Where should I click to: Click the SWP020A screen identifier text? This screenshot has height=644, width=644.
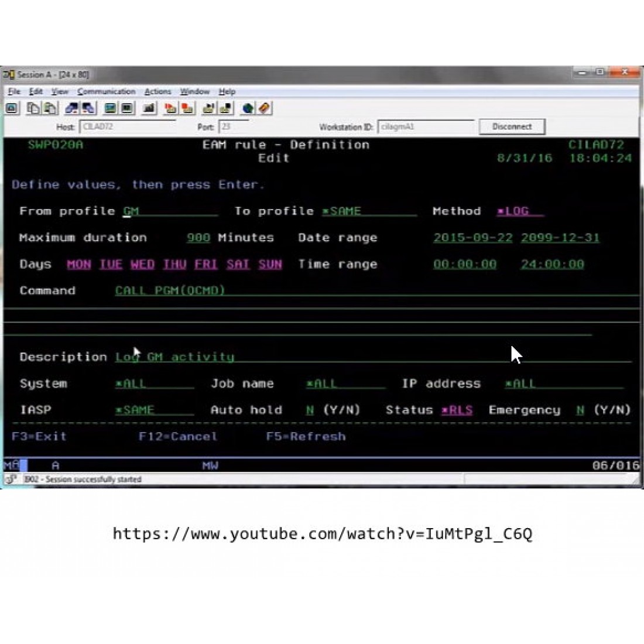(56, 145)
